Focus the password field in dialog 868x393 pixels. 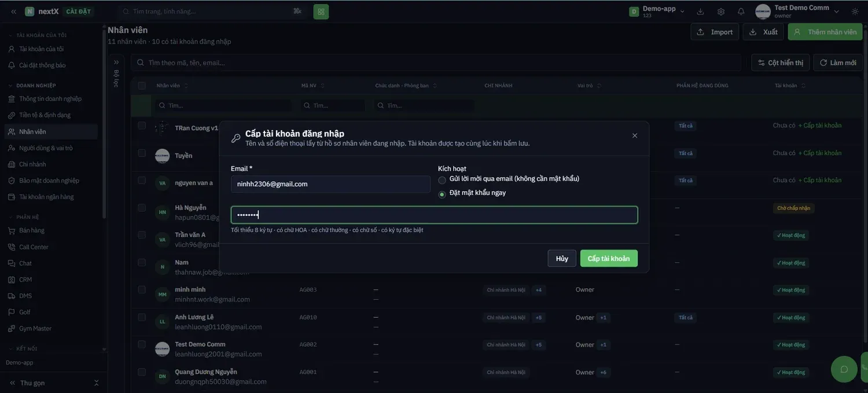pos(434,215)
